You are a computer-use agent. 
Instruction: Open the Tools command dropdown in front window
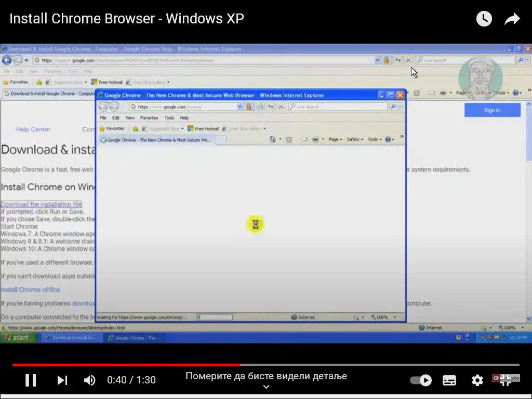375,139
